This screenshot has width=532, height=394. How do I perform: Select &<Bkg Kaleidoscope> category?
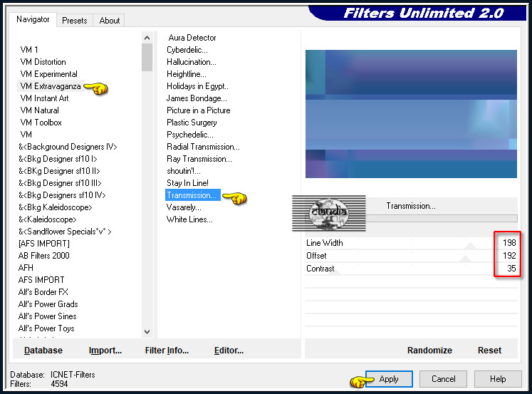click(56, 207)
